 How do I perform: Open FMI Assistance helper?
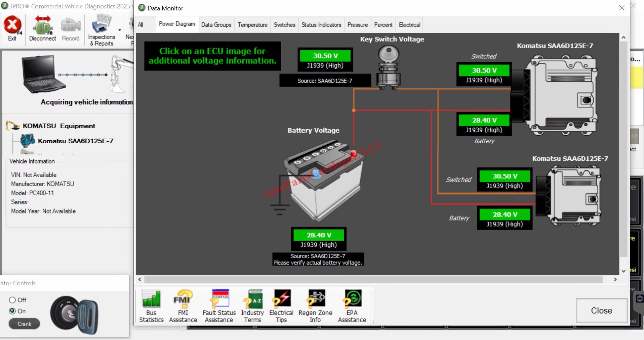pyautogui.click(x=183, y=298)
